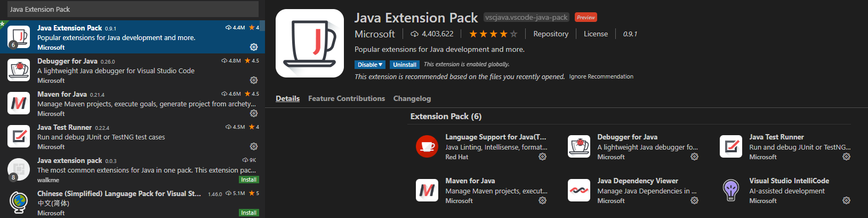Open Visual Studio IntelliCode card title
Image resolution: width=868 pixels, height=218 pixels.
pyautogui.click(x=789, y=181)
